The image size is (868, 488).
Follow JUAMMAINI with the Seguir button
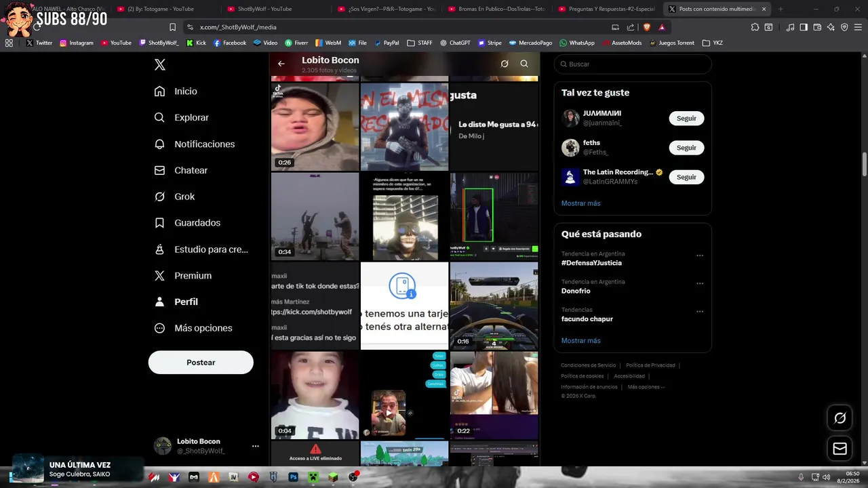point(686,118)
